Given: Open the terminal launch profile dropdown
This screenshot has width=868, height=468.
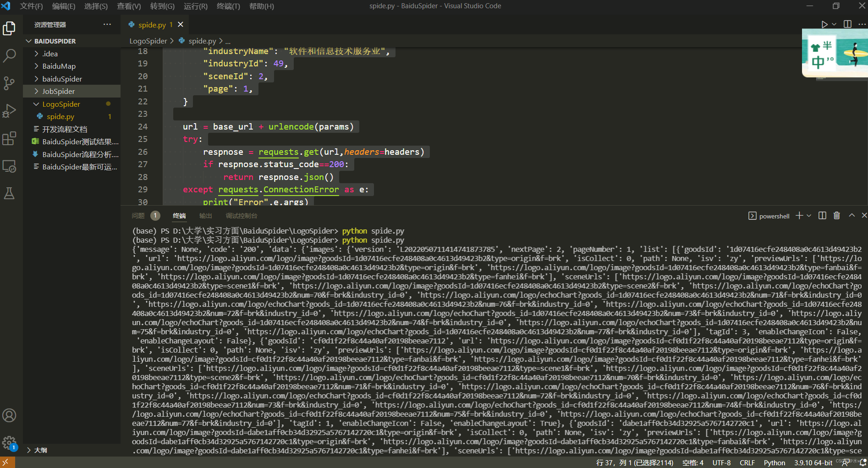Looking at the screenshot, I should pos(809,216).
